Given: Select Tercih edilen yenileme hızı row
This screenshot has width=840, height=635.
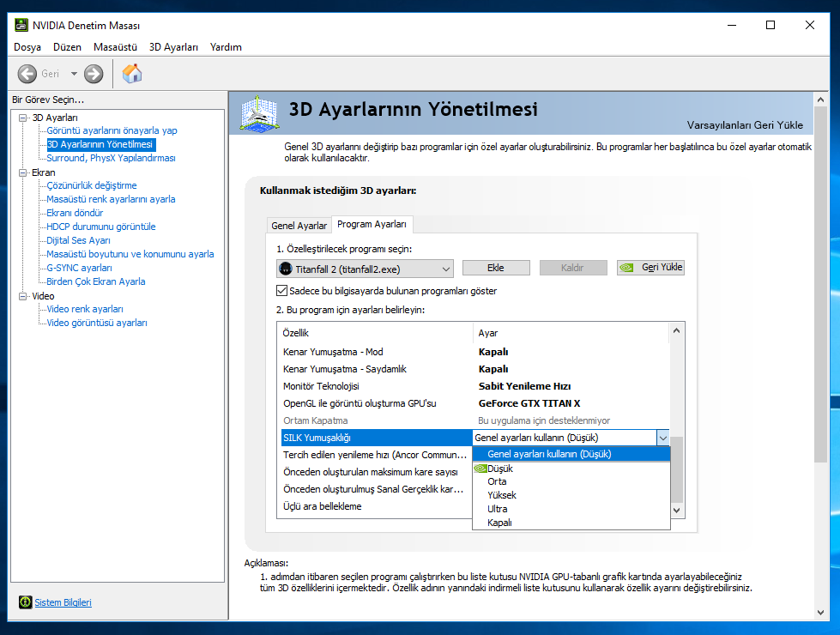Looking at the screenshot, I should click(375, 455).
